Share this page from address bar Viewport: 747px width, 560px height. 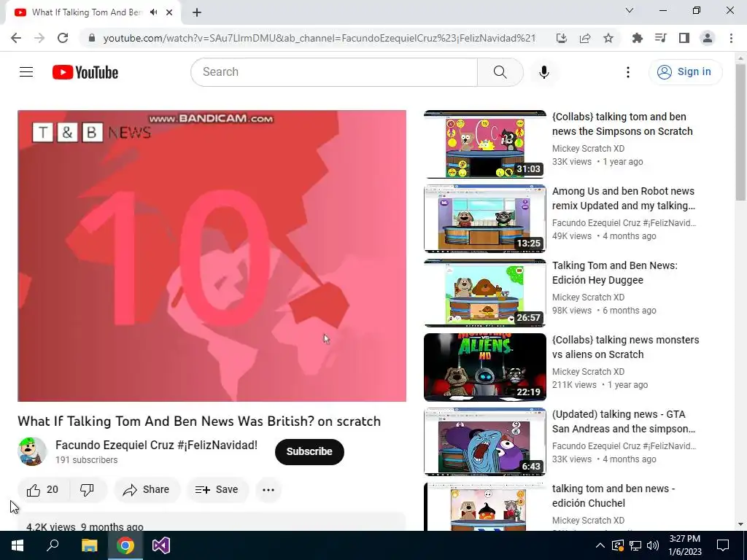coord(585,38)
